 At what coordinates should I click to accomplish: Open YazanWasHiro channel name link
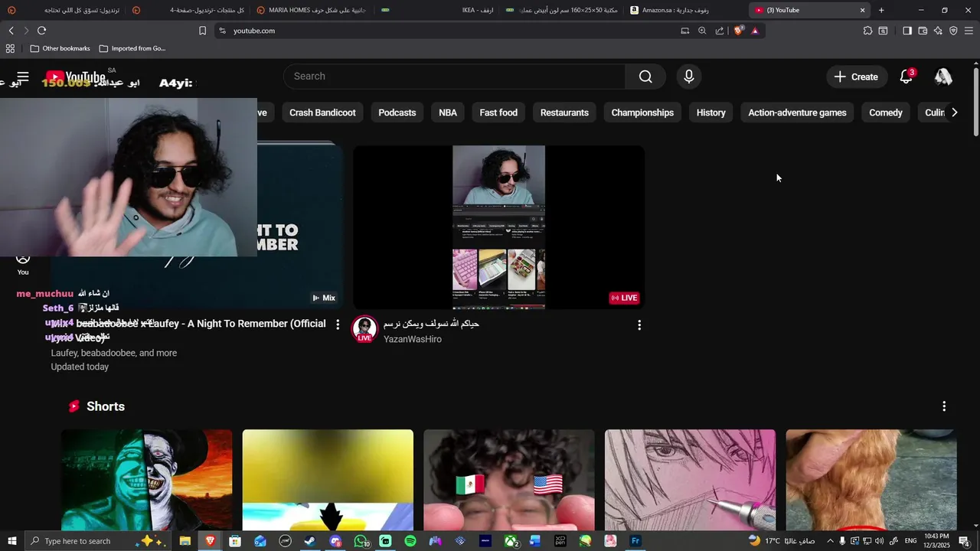[x=413, y=339]
